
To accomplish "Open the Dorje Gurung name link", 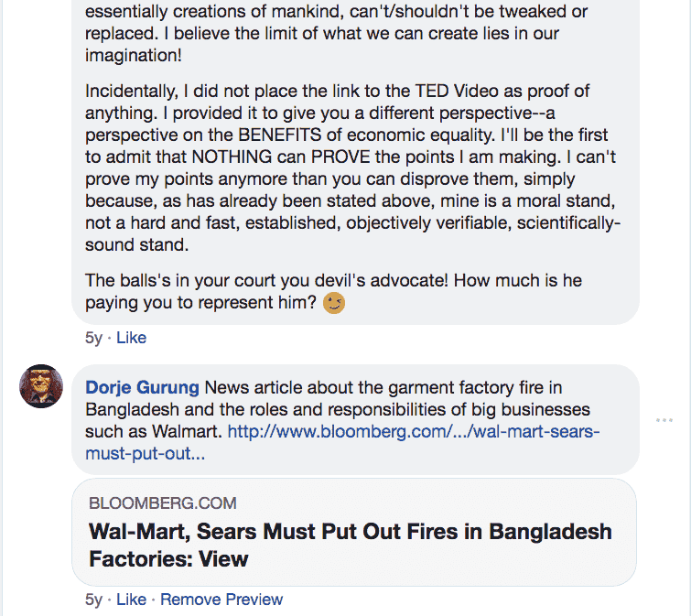I will [x=142, y=387].
